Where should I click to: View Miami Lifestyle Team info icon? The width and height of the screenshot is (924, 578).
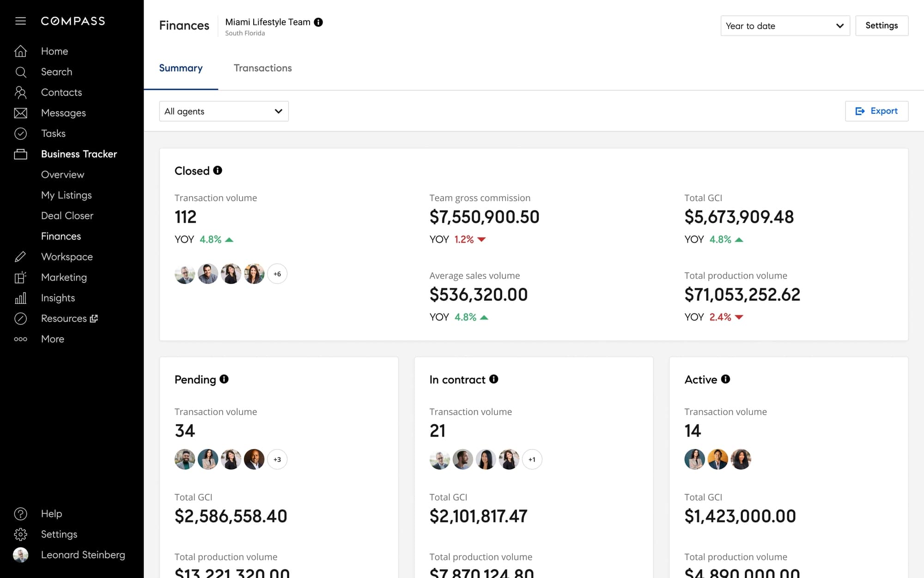point(319,21)
